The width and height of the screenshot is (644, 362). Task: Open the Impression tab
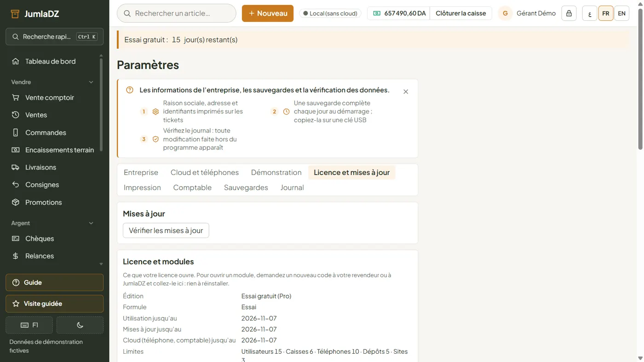point(142,187)
